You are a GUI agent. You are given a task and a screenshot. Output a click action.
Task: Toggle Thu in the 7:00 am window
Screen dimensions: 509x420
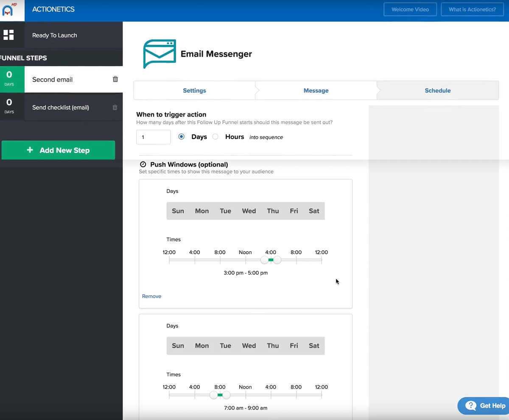273,346
